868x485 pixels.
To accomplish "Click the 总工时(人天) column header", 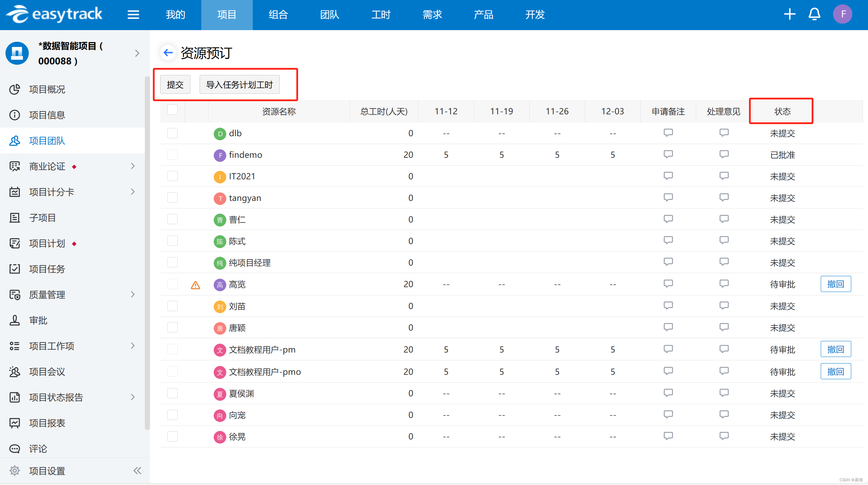I will pyautogui.click(x=384, y=111).
